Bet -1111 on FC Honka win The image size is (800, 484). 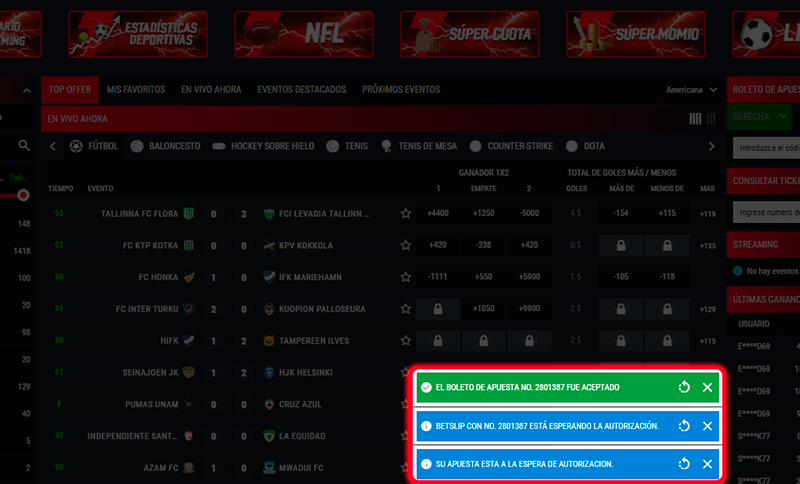click(438, 276)
